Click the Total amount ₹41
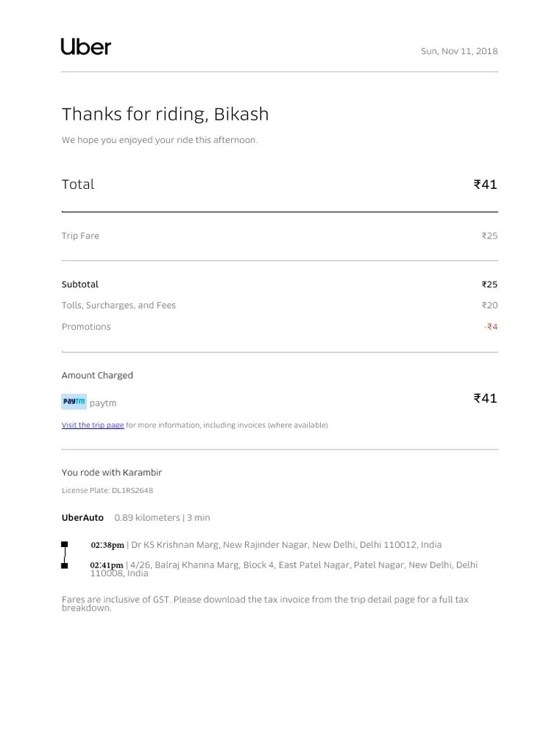The image size is (560, 747). click(x=485, y=185)
